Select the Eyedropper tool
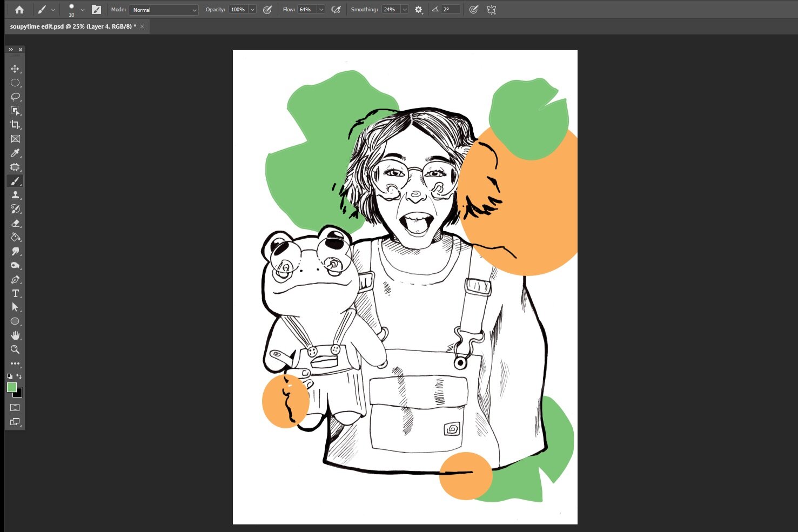Image resolution: width=798 pixels, height=532 pixels. coord(15,153)
